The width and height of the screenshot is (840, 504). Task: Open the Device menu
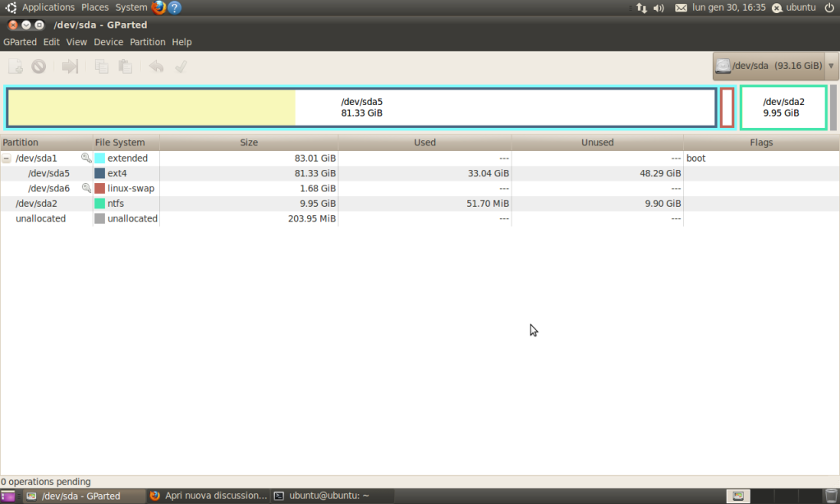(108, 42)
